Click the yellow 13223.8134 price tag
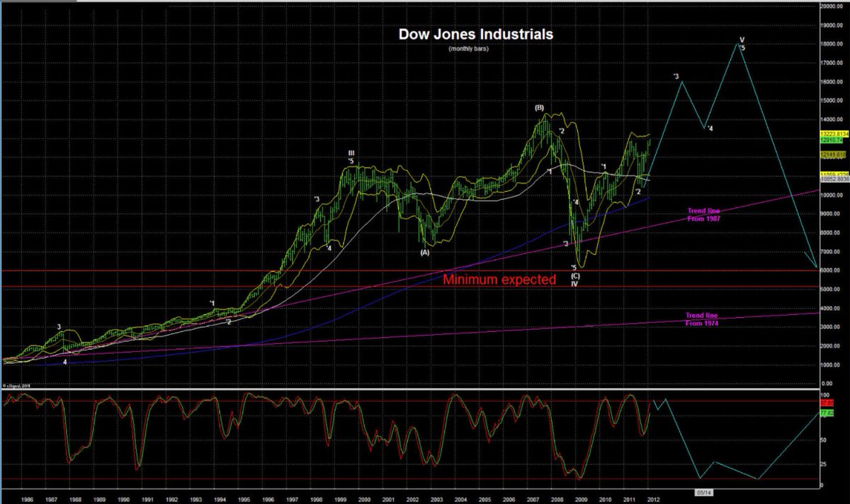The image size is (850, 504). [834, 134]
